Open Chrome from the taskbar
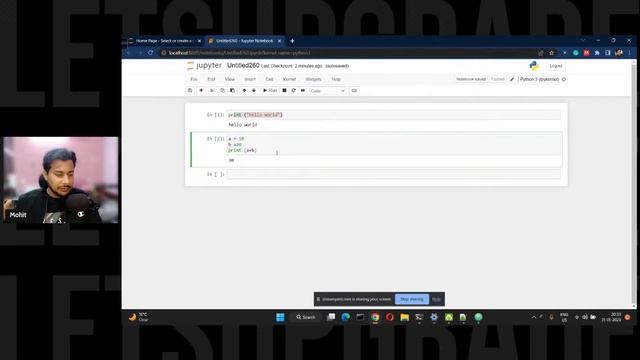640x360 pixels. click(x=375, y=317)
